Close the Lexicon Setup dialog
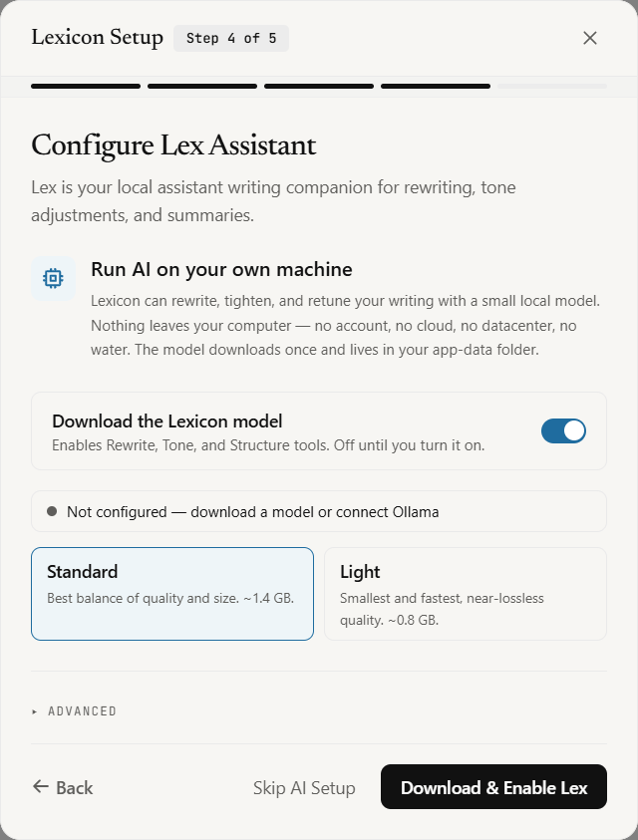 (x=590, y=38)
